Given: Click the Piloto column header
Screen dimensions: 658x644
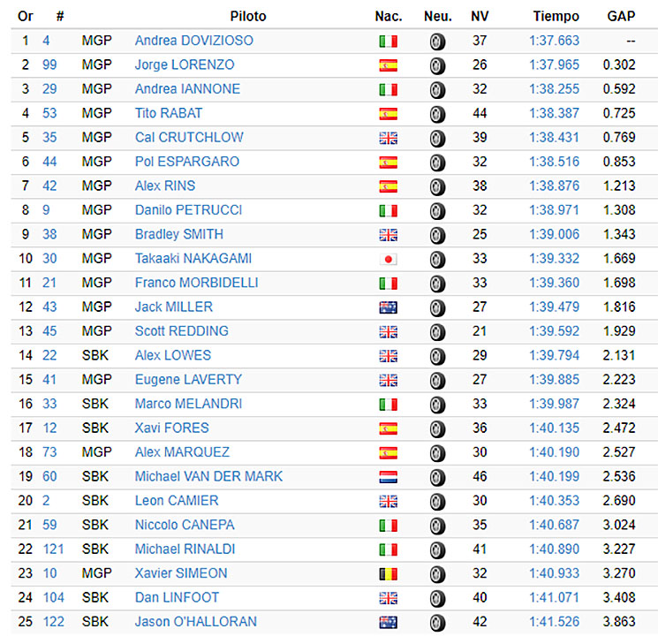Looking at the screenshot, I should pos(248,17).
